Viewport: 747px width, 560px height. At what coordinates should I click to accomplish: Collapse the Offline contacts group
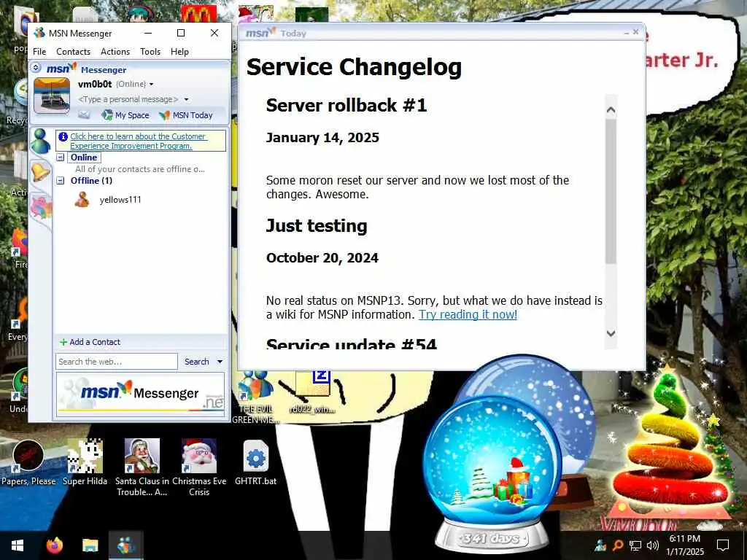point(61,181)
